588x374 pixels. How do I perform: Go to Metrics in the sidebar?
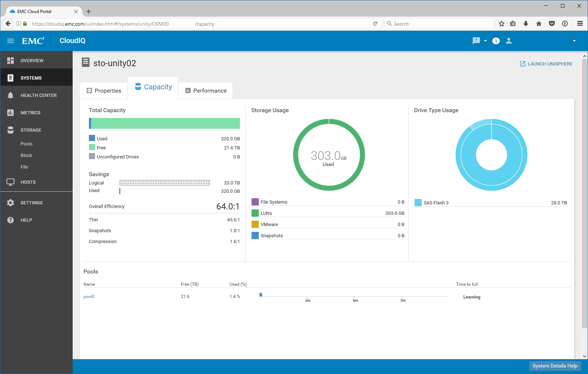click(30, 113)
